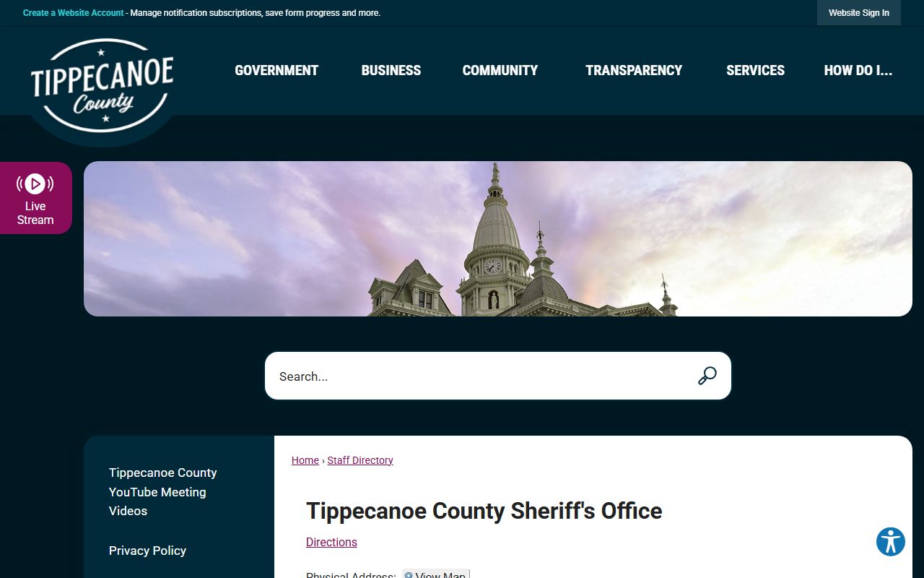Open the Business menu
The width and height of the screenshot is (924, 578).
pyautogui.click(x=391, y=70)
